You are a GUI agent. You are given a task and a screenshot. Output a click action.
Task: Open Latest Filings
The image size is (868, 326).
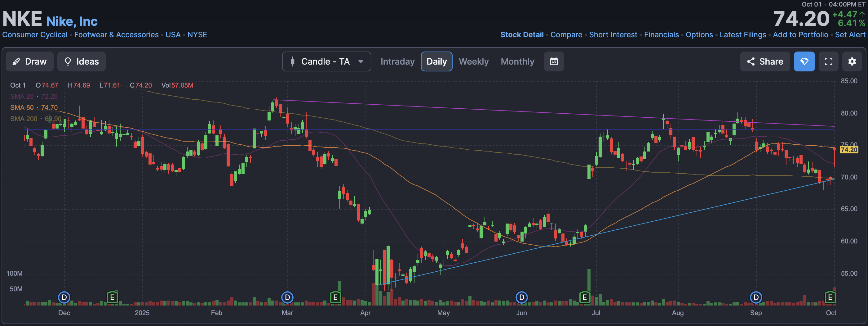coord(743,35)
